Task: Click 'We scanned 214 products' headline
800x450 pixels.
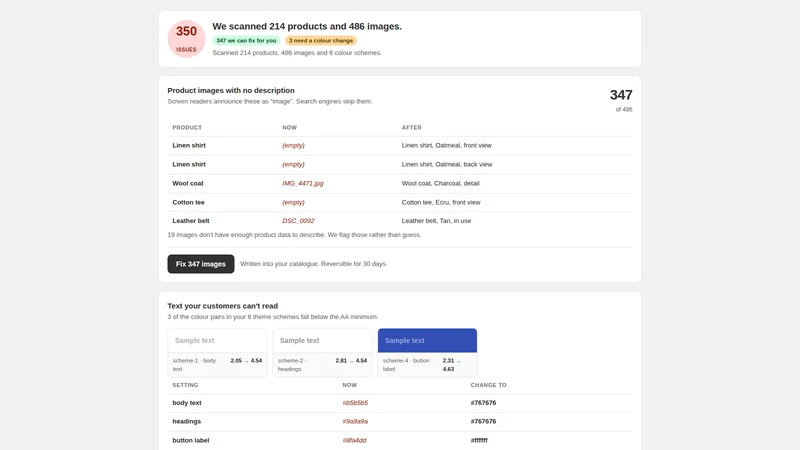Action: click(x=307, y=27)
